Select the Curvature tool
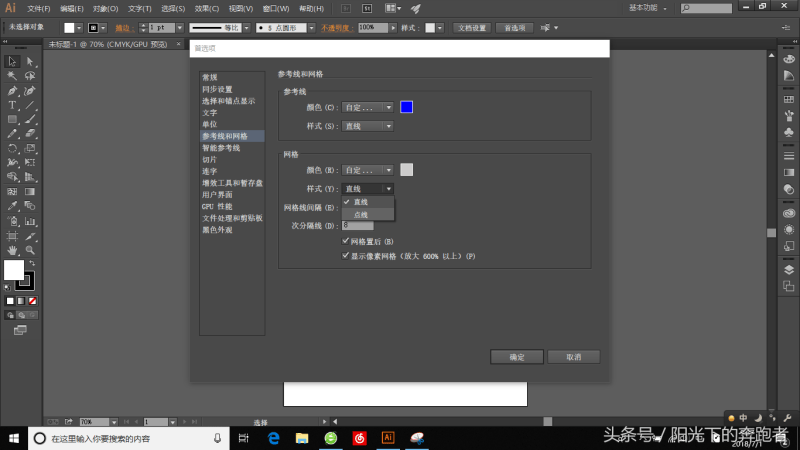This screenshot has height=450, width=800. 30,91
